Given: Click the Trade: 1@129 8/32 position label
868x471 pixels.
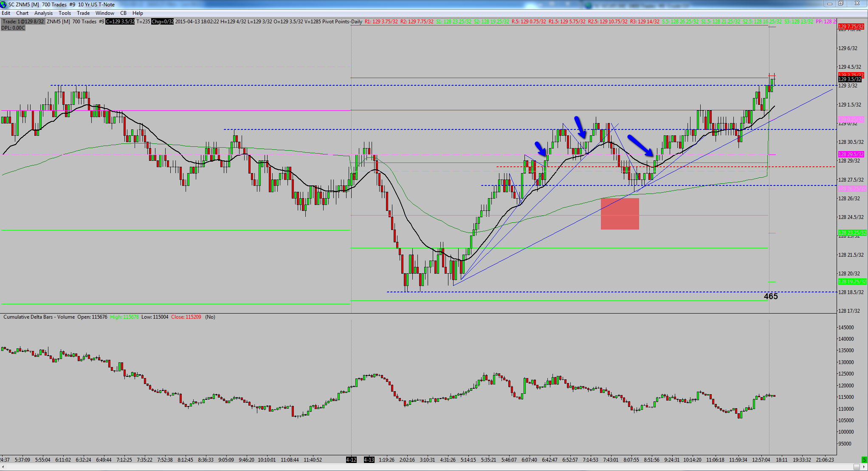Looking at the screenshot, I should [x=23, y=22].
